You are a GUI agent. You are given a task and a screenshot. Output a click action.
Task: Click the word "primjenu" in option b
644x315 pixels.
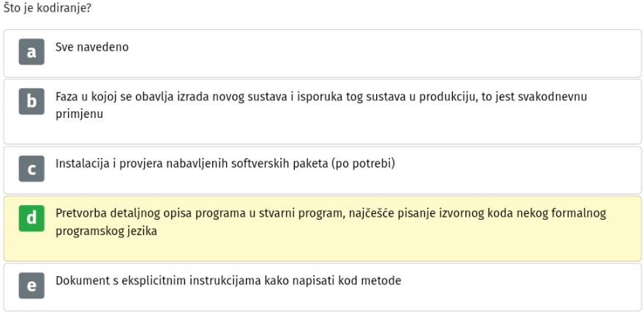point(79,114)
